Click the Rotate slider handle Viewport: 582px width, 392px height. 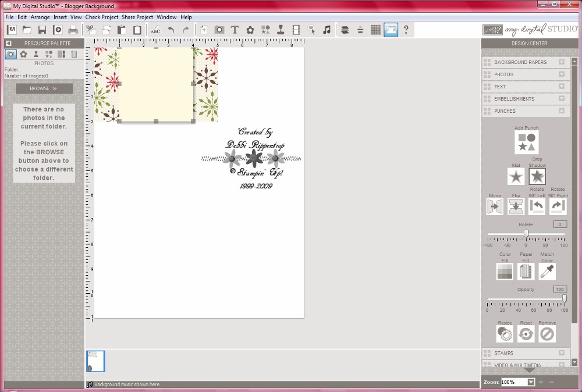[526, 233]
